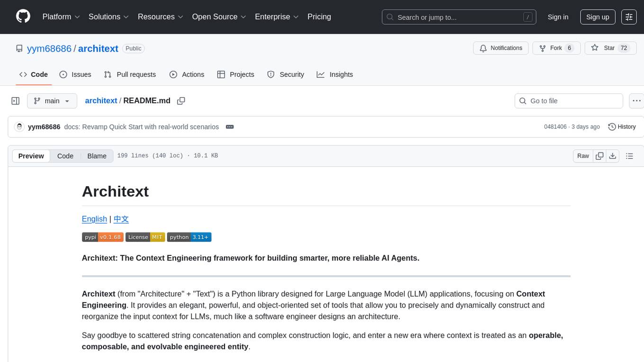This screenshot has width=644, height=362.
Task: Select the Code view
Action: pos(65,156)
